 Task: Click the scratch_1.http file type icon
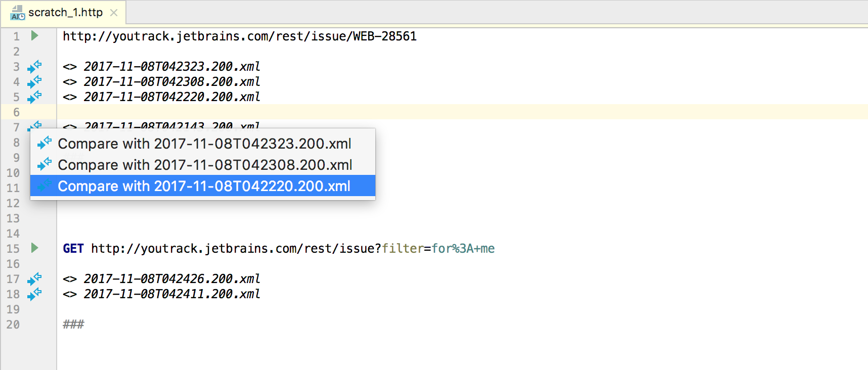point(17,13)
